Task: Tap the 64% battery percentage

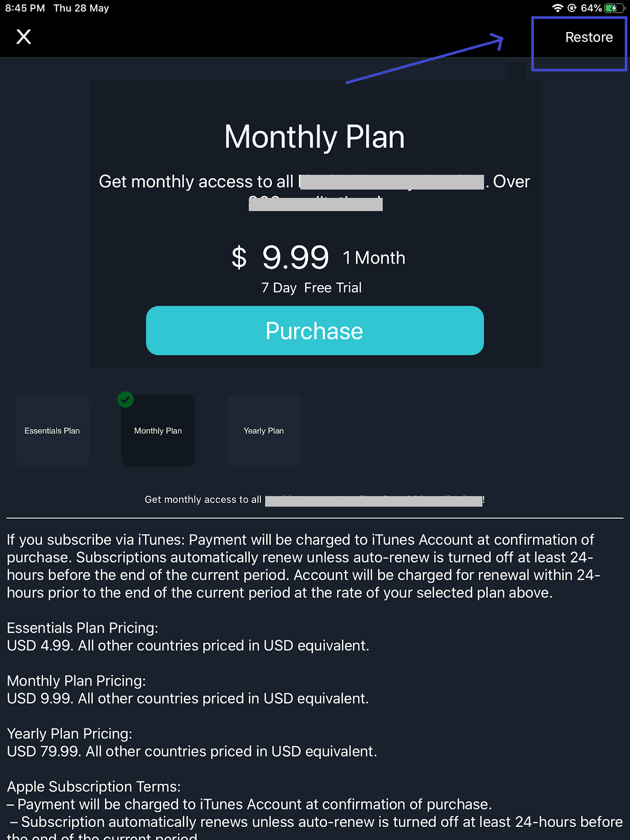Action: (x=591, y=8)
